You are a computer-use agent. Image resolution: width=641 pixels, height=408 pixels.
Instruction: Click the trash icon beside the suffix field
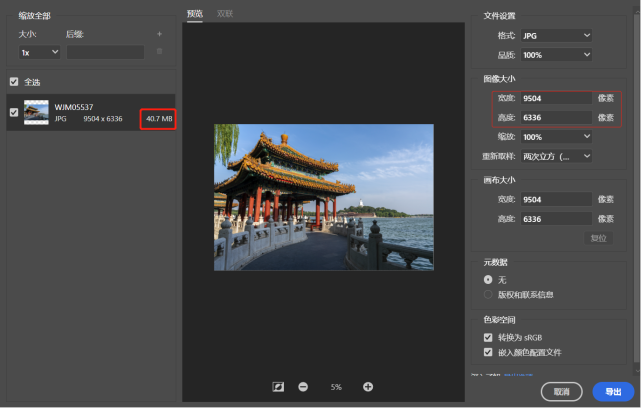click(x=159, y=52)
